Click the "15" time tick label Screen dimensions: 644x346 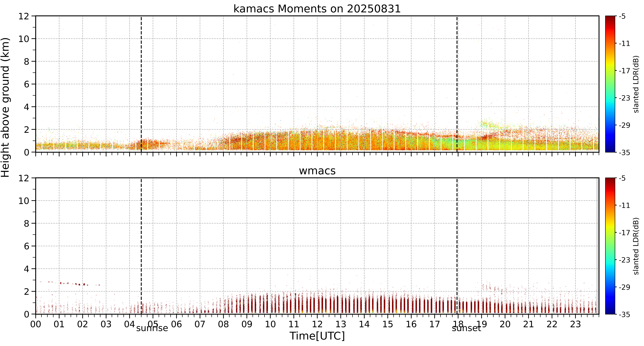388,324
